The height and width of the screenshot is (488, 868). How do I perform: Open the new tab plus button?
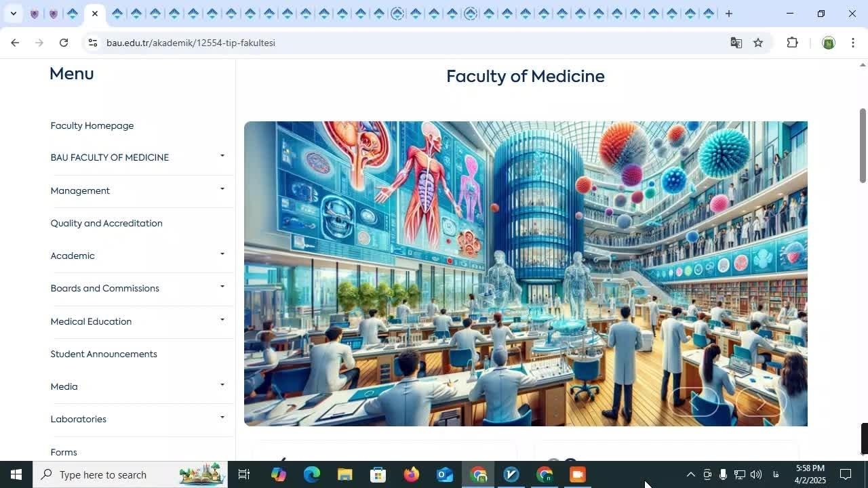coord(728,14)
